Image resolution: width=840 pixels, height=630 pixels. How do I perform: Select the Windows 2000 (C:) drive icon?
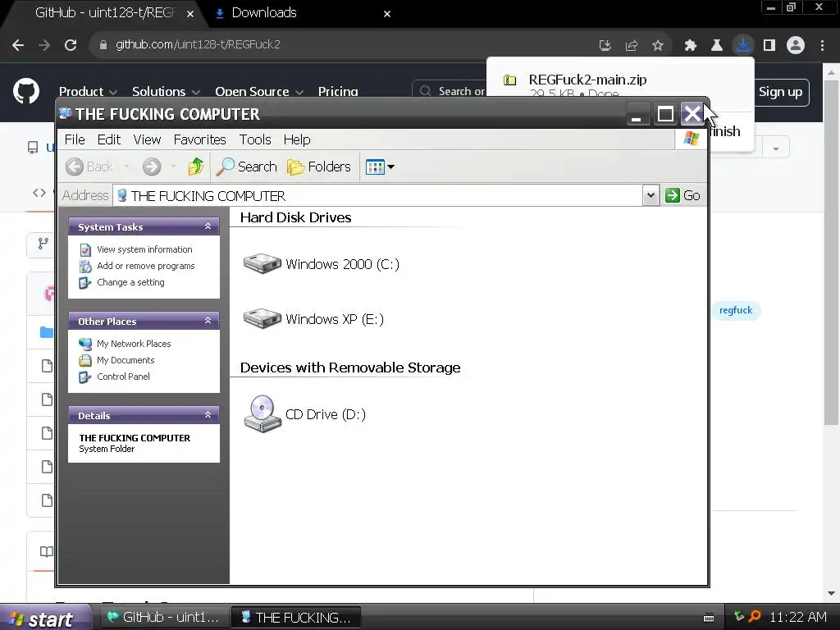pyautogui.click(x=262, y=263)
